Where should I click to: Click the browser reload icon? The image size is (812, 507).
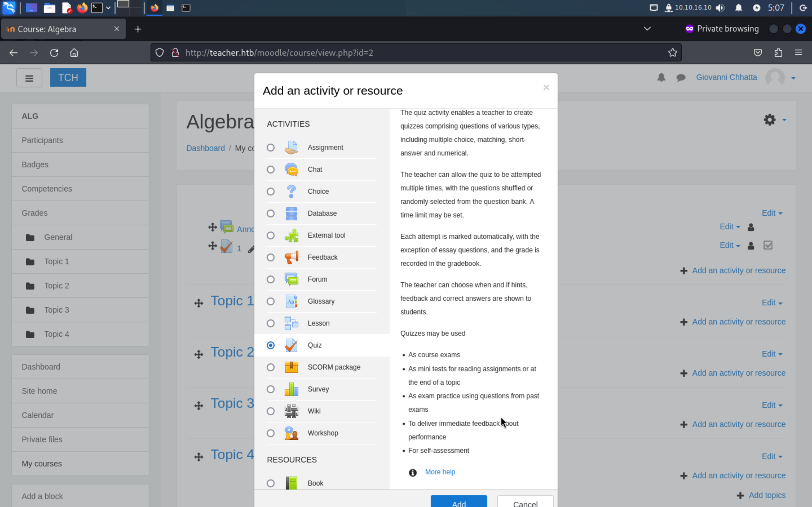(54, 53)
